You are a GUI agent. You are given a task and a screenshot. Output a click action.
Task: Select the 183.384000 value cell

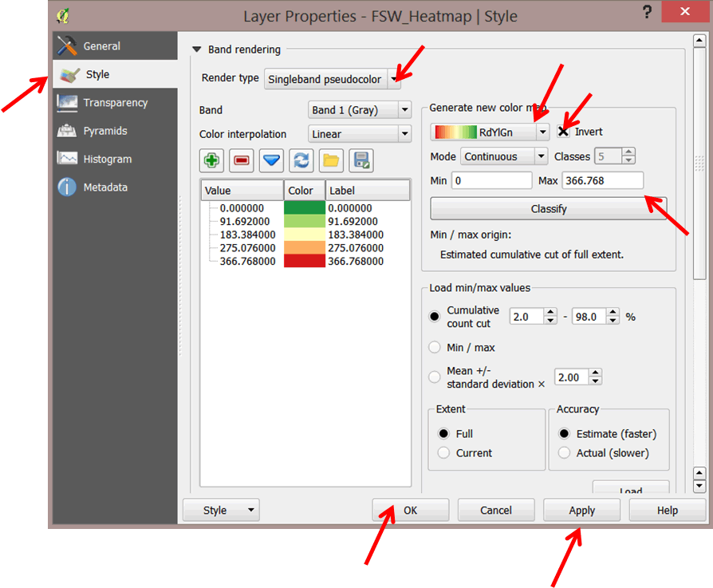click(247, 235)
